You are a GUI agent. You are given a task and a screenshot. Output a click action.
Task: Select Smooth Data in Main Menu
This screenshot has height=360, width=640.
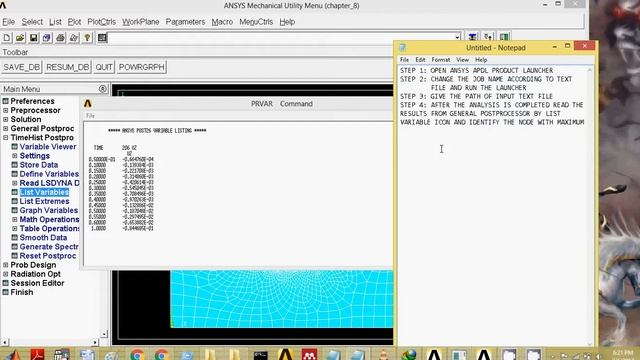[x=43, y=238]
